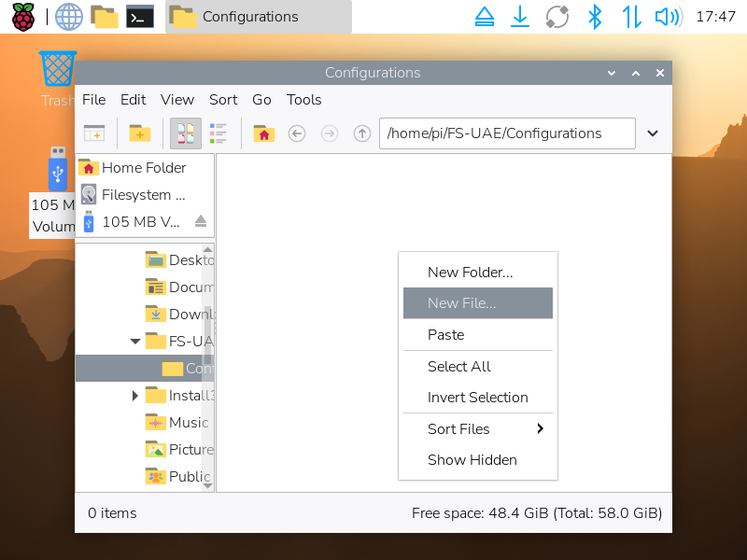The height and width of the screenshot is (560, 747).
Task: Switch to icon view mode
Action: [185, 133]
